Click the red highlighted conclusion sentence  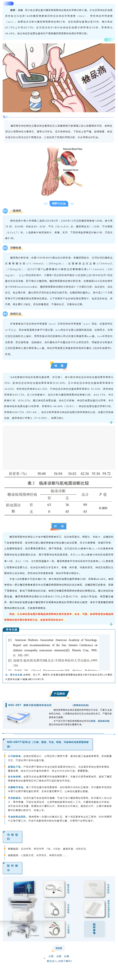59,617
